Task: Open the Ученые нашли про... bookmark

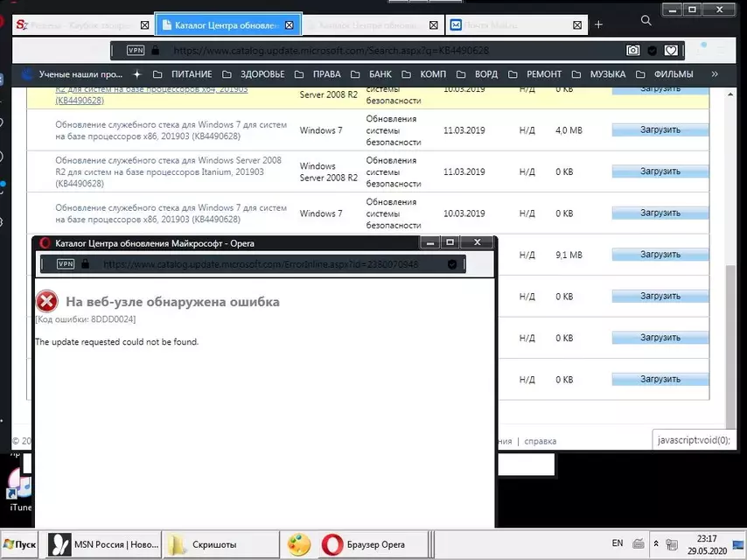Action: [73, 74]
